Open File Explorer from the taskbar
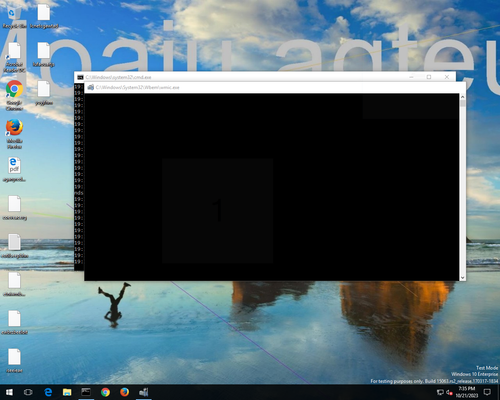Image resolution: width=500 pixels, height=400 pixels. coord(67,392)
